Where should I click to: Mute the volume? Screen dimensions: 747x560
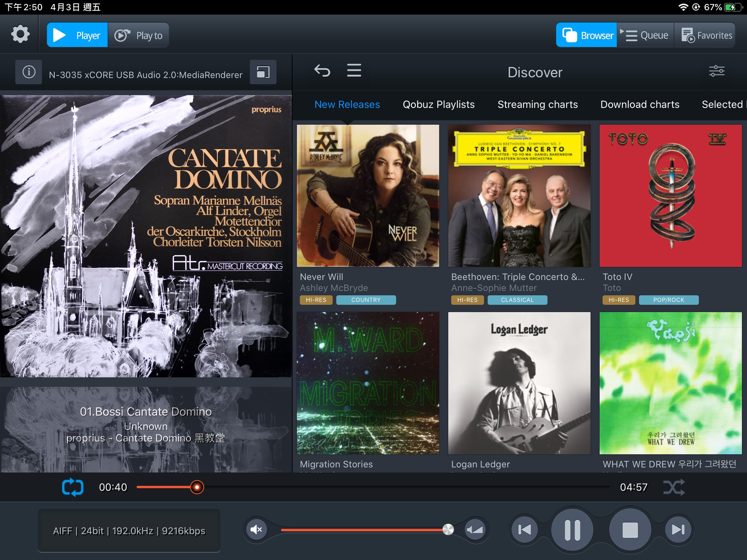pyautogui.click(x=256, y=529)
